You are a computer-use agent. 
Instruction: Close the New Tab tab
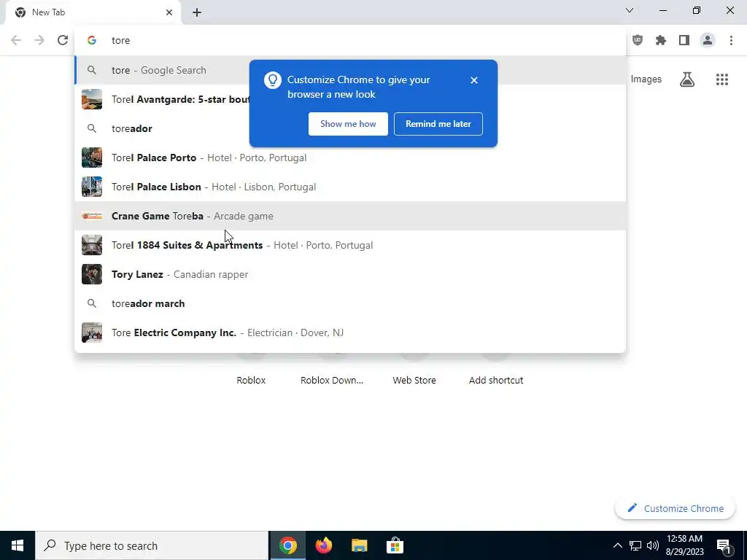click(x=169, y=12)
